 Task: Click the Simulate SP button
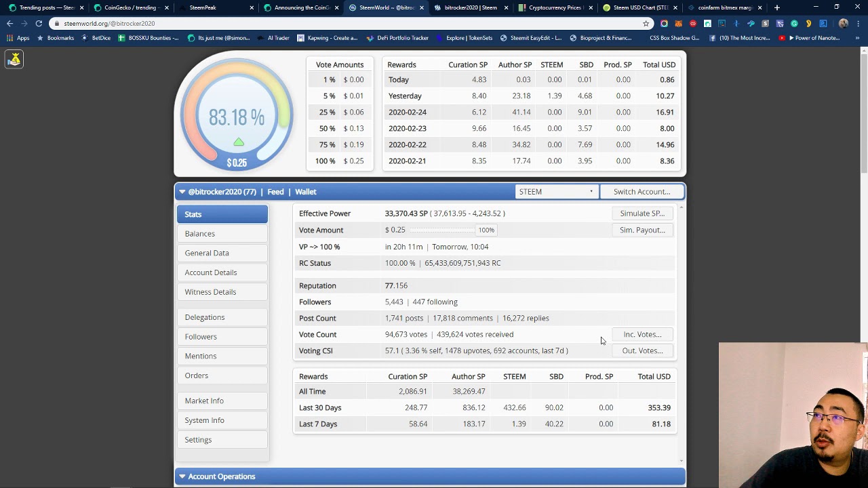(642, 213)
